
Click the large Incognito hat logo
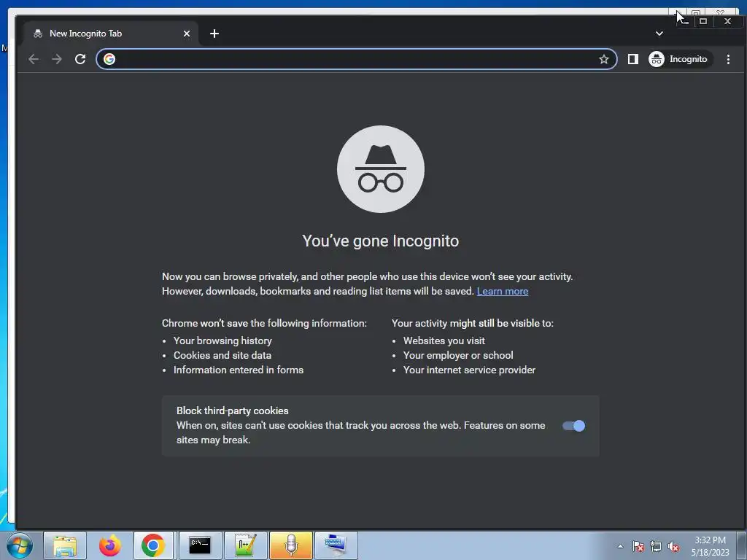(381, 169)
